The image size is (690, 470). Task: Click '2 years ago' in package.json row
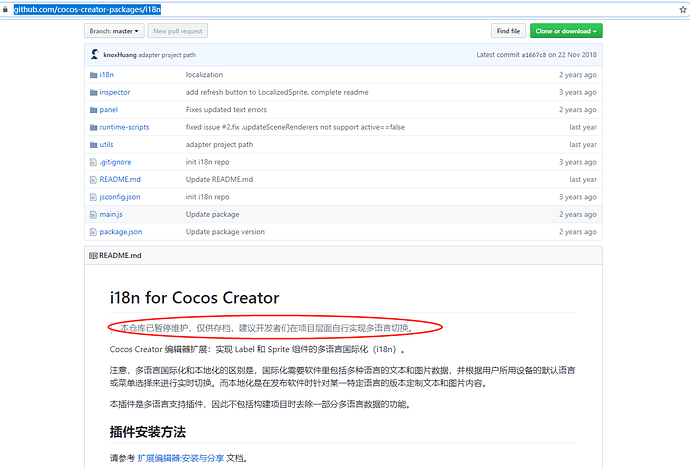tap(578, 232)
